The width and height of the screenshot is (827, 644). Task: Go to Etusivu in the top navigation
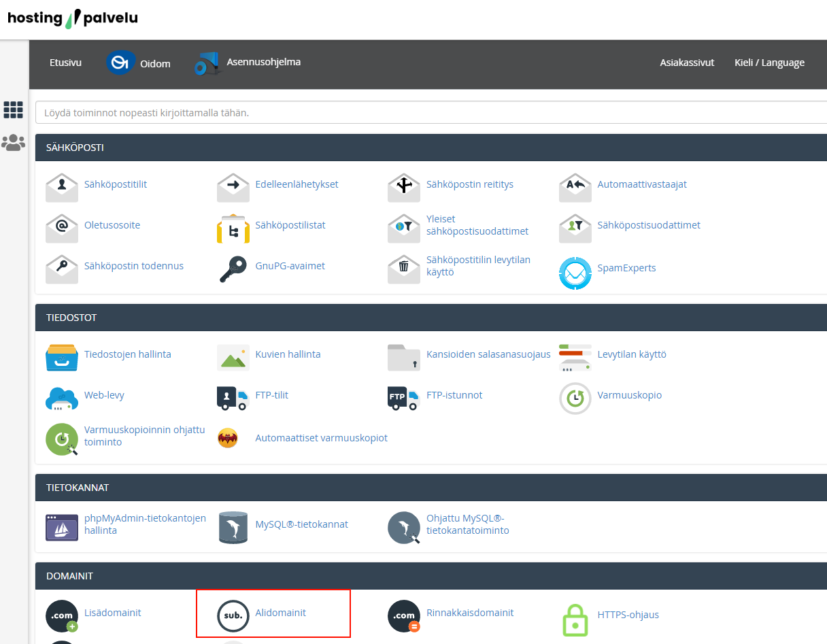[x=65, y=63]
